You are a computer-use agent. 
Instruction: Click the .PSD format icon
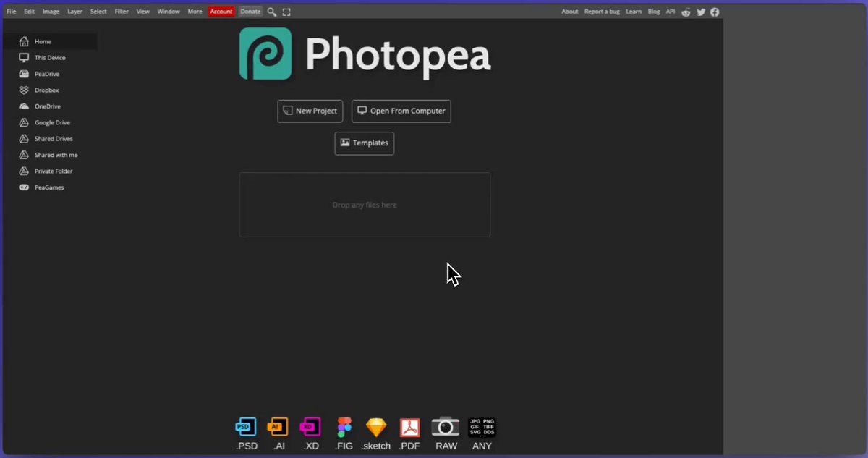click(x=247, y=427)
